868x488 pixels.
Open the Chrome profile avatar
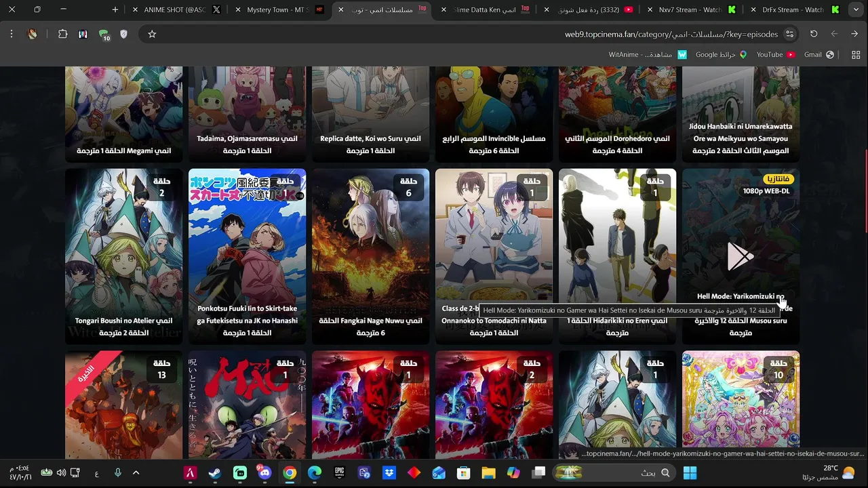pos(32,34)
